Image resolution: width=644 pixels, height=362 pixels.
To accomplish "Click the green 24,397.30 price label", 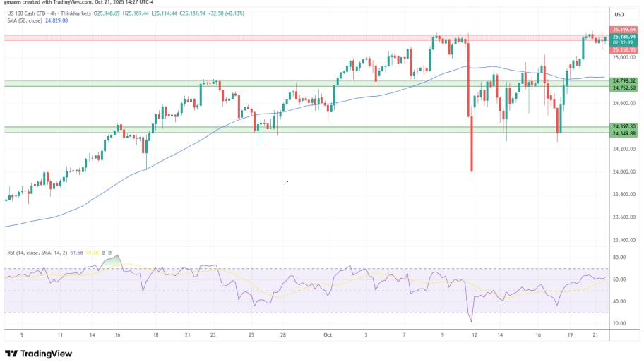I will coord(624,126).
